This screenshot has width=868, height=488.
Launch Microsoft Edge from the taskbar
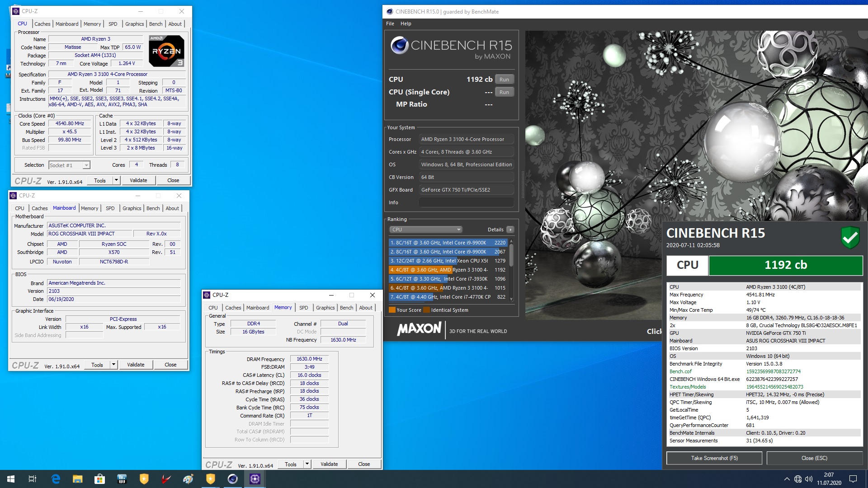[x=56, y=479]
